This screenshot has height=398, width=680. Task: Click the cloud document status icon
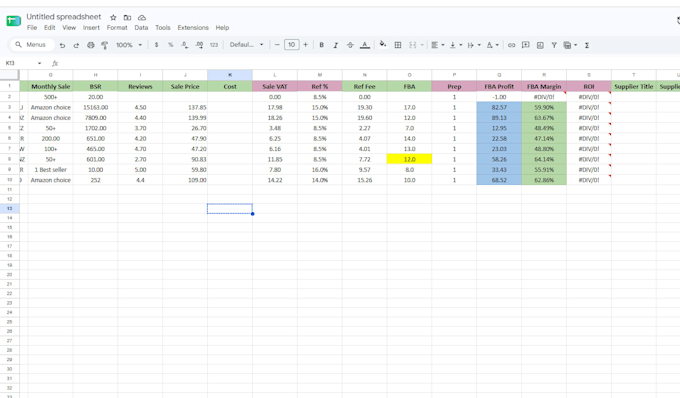142,18
